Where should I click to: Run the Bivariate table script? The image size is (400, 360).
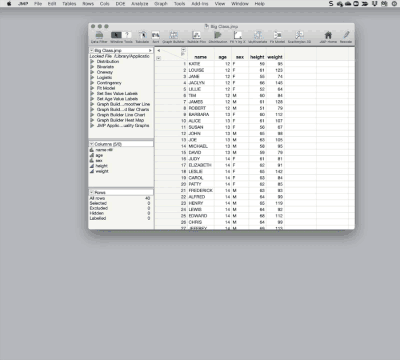click(x=105, y=67)
